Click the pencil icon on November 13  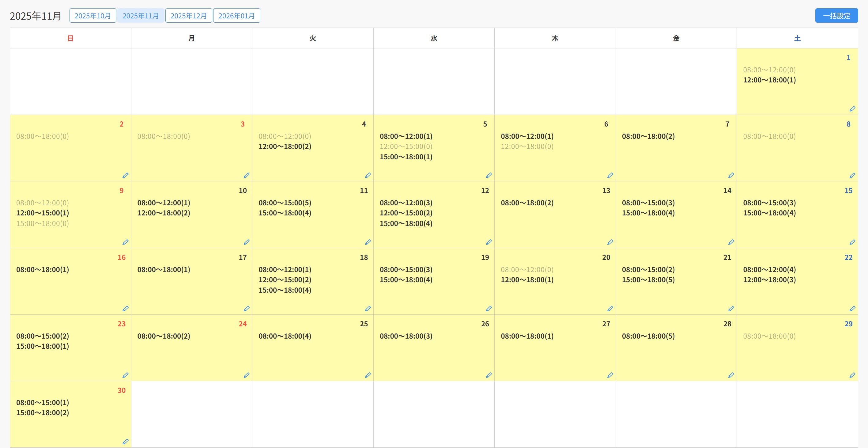point(610,242)
